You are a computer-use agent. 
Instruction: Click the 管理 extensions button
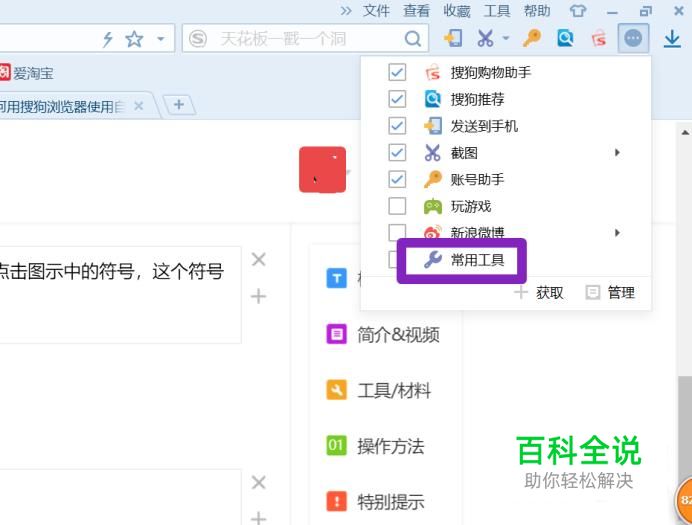click(x=610, y=292)
